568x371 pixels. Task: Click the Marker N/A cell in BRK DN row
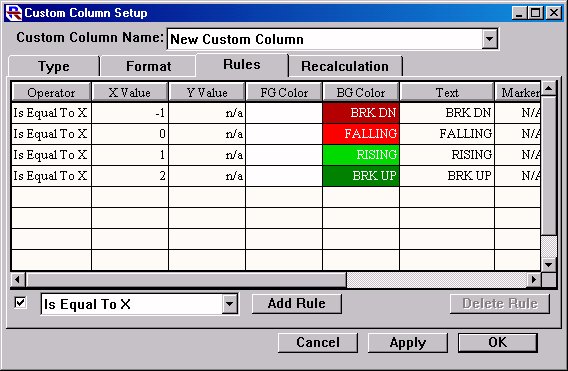pyautogui.click(x=518, y=113)
